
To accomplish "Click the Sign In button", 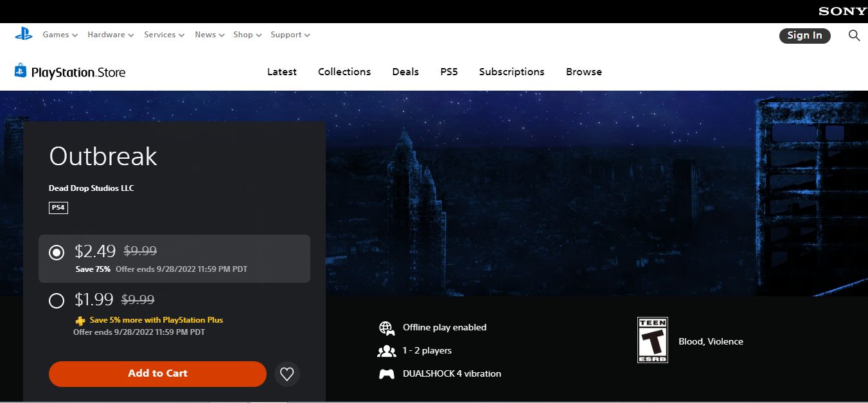I will point(805,36).
